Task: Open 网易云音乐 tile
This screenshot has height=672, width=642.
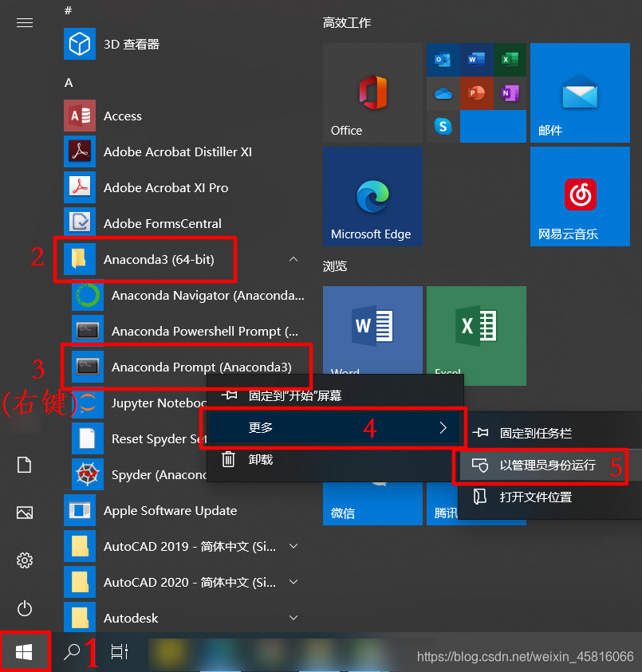Action: 580,196
